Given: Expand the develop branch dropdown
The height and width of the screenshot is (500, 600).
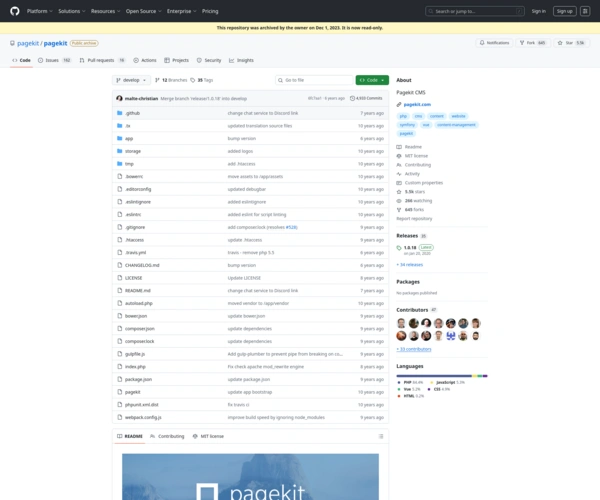Looking at the screenshot, I should [x=131, y=80].
